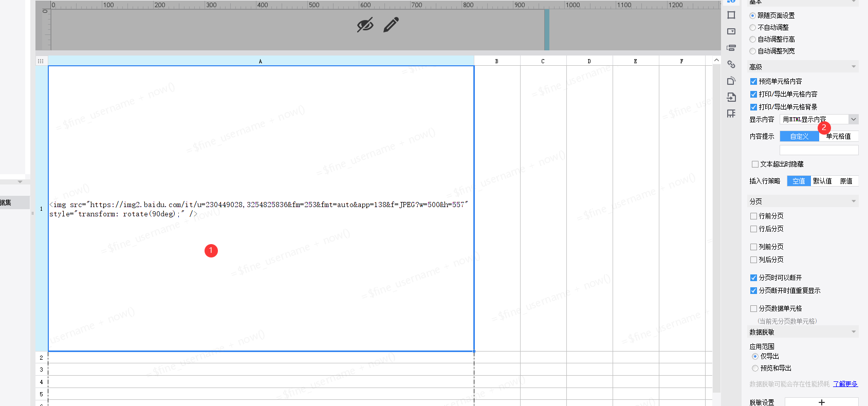Collapse the 数据脱敏 section
The height and width of the screenshot is (406, 868).
(x=854, y=332)
